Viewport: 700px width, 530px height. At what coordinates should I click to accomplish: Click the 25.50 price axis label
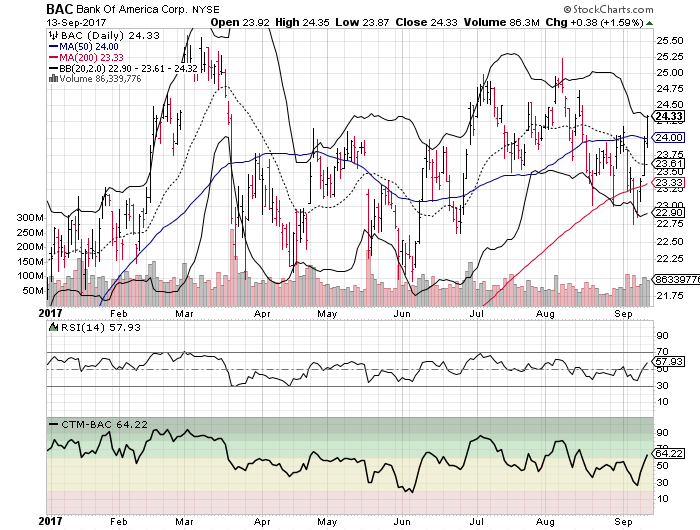coord(669,41)
